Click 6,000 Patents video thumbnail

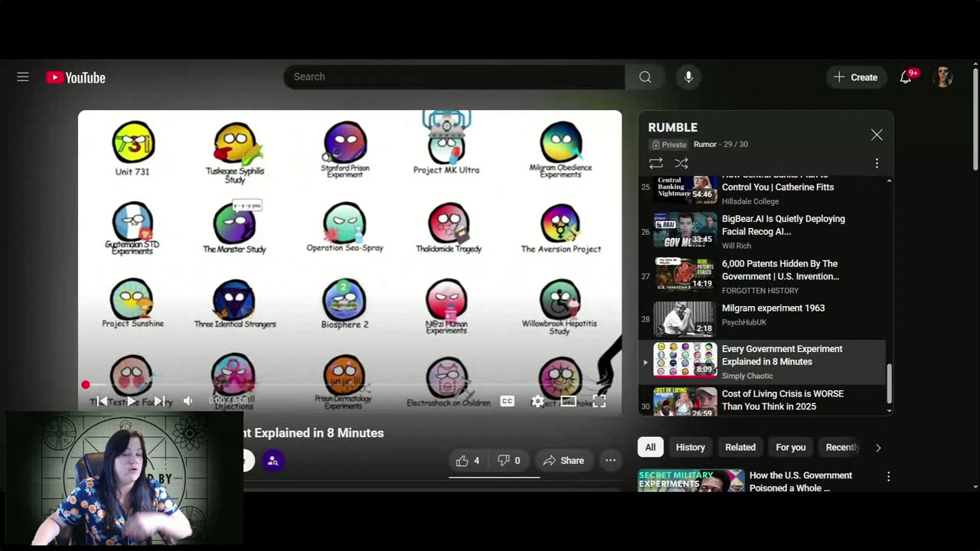[684, 275]
